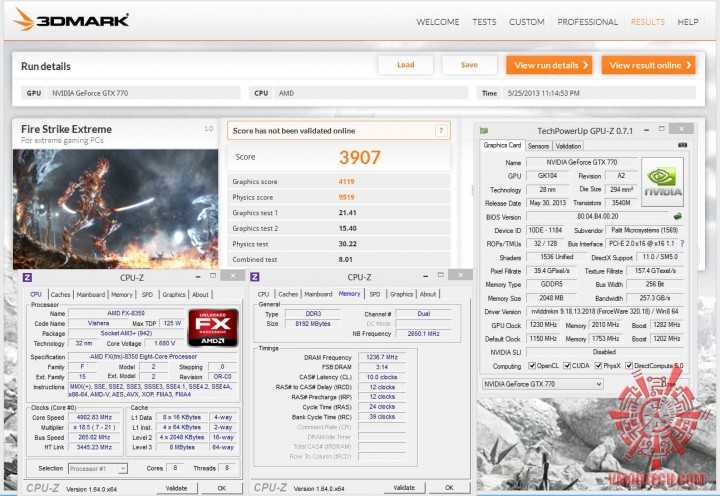Toggle the OpenCL checkbox in GPU-Z
The width and height of the screenshot is (720, 496).
(x=532, y=366)
